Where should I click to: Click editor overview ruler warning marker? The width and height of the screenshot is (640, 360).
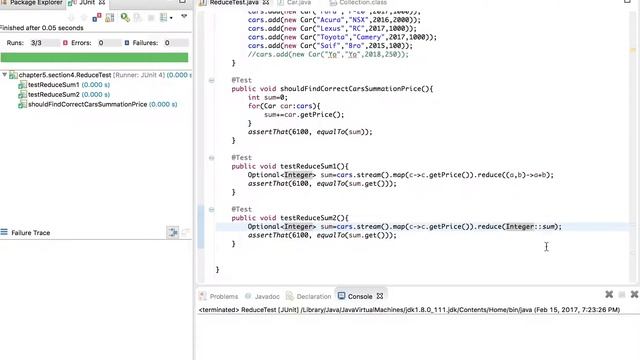tap(633, 51)
